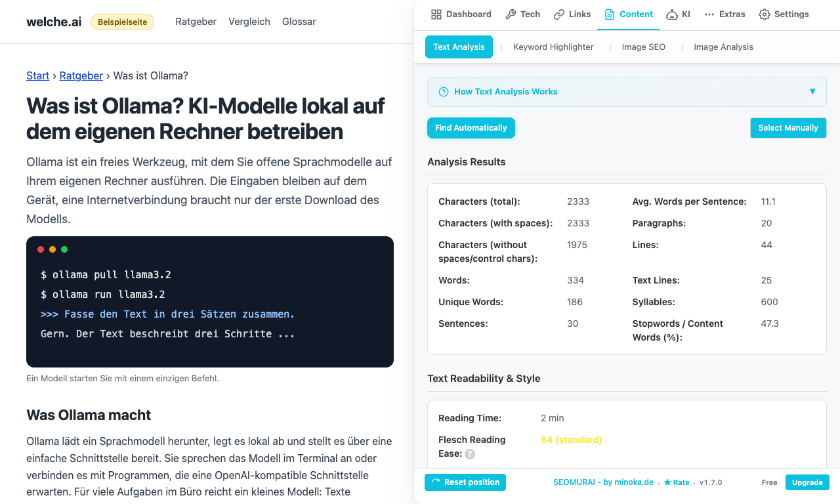The height and width of the screenshot is (504, 840).
Task: Click the Paragraphs value 20
Action: (x=766, y=223)
